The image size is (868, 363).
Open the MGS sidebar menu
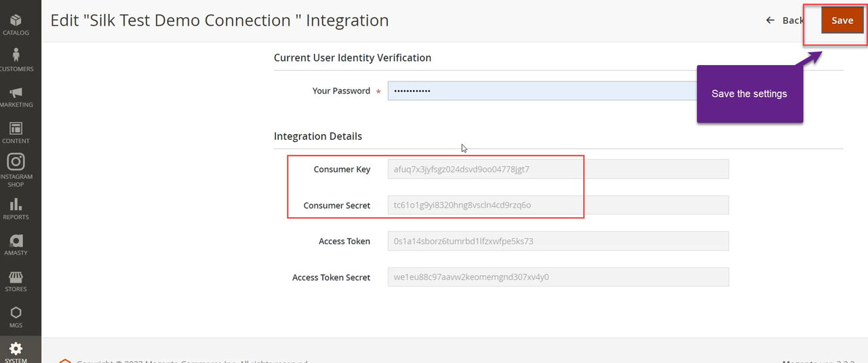(16, 316)
